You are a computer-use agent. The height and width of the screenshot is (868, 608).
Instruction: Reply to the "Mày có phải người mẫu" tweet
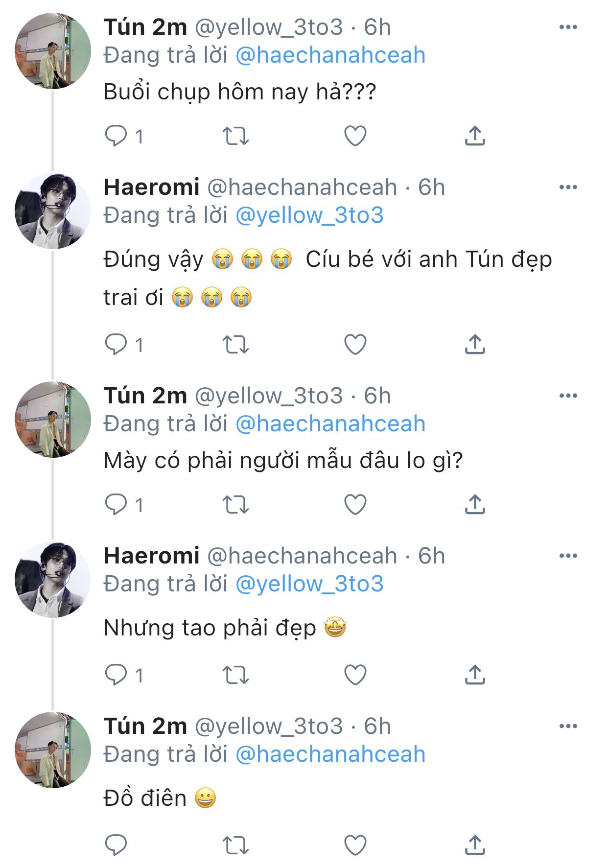point(116,504)
